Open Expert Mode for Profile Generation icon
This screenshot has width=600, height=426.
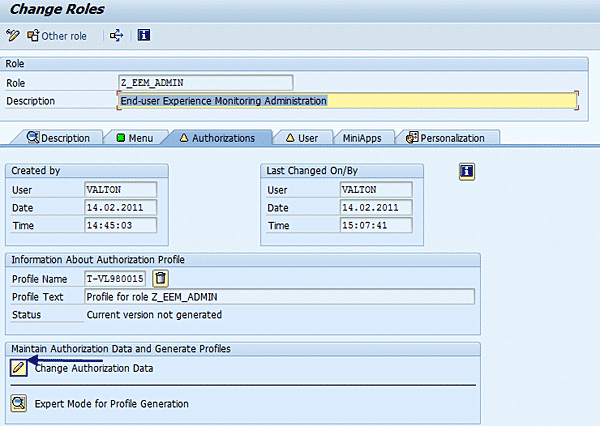pos(19,404)
